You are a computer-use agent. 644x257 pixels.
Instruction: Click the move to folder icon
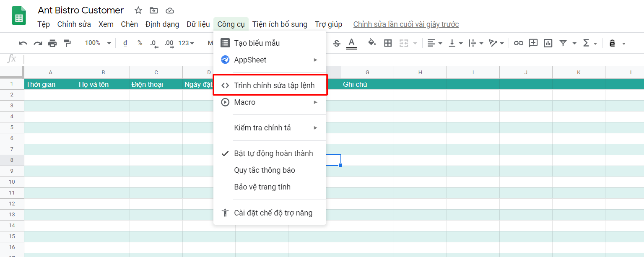[154, 10]
